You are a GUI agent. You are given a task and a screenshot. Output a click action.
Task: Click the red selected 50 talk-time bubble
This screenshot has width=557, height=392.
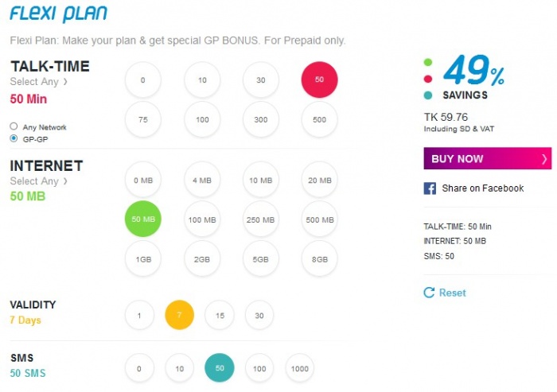click(x=319, y=80)
